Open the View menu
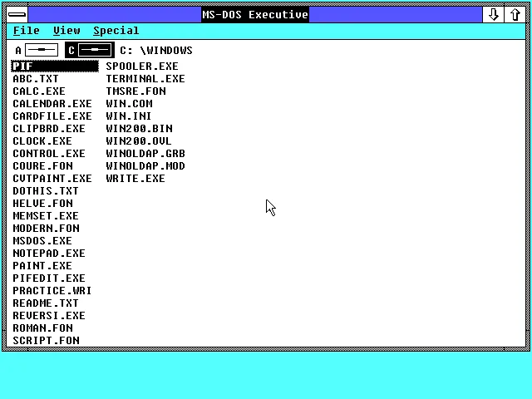Image resolution: width=532 pixels, height=399 pixels. [66, 31]
